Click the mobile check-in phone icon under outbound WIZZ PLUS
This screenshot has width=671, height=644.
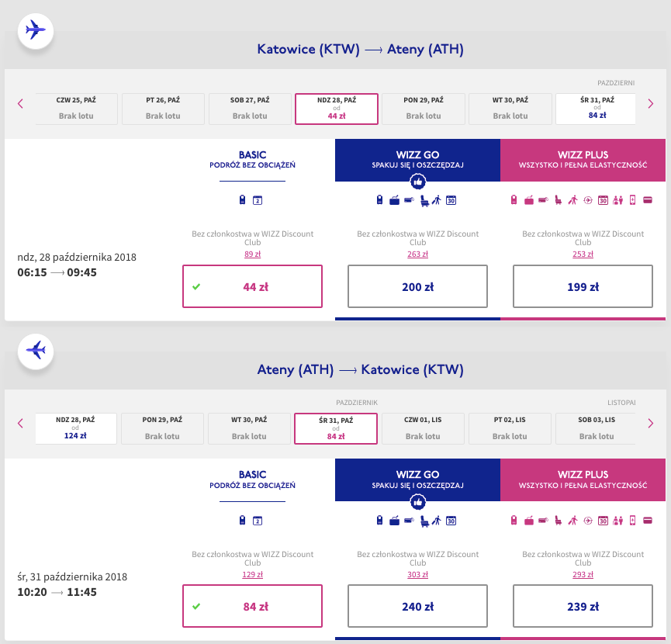coord(632,200)
